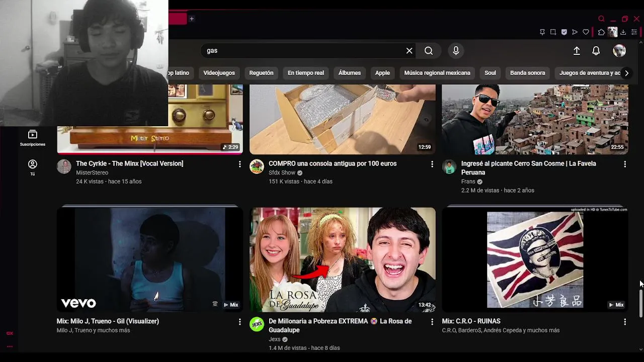Show more category chips with right arrow
Screen dimensions: 644x362
(x=626, y=73)
